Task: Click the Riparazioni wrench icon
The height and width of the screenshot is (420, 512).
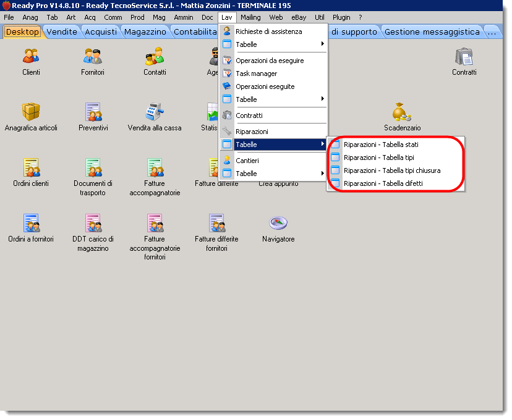Action: click(227, 132)
